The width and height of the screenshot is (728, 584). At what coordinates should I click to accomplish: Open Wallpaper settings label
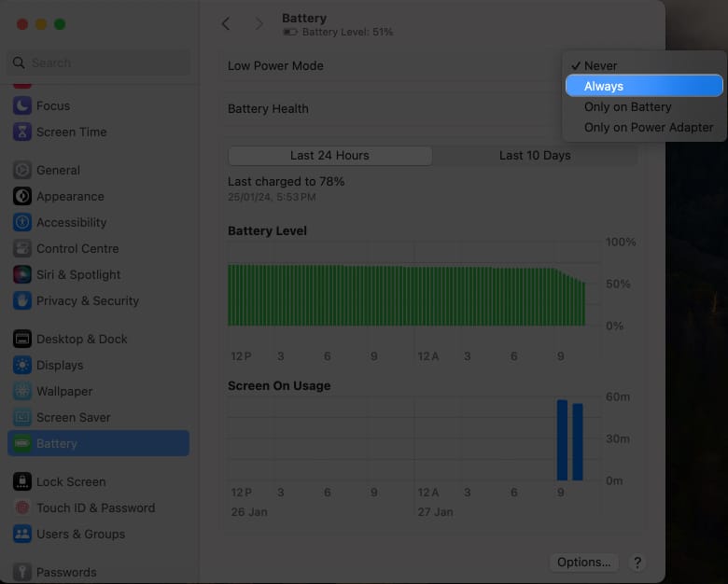coord(64,391)
